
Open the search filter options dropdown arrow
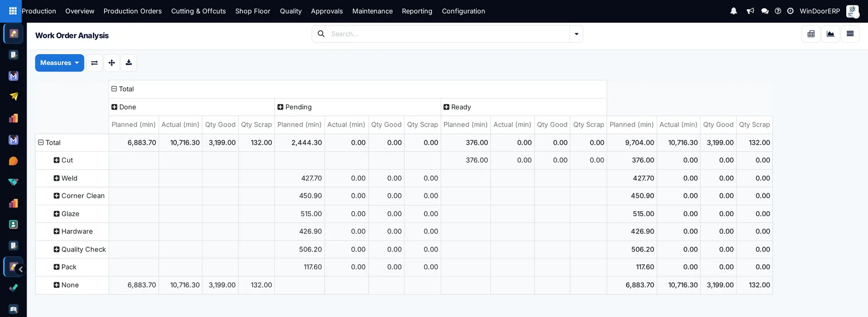click(576, 34)
